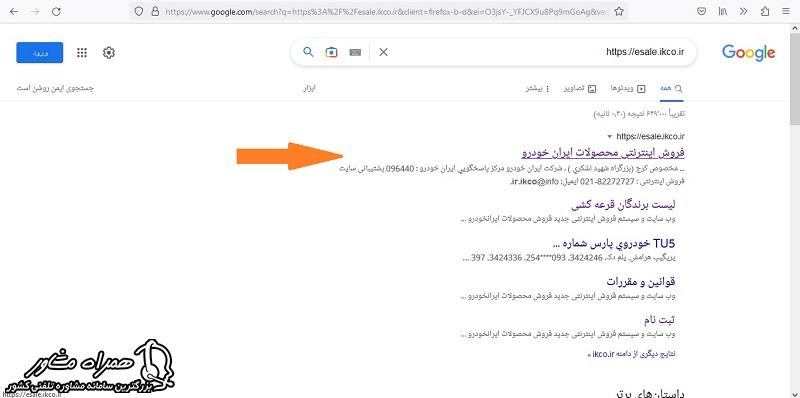Click the SafeSearch status text
This screenshot has height=398, width=800.
[56, 88]
